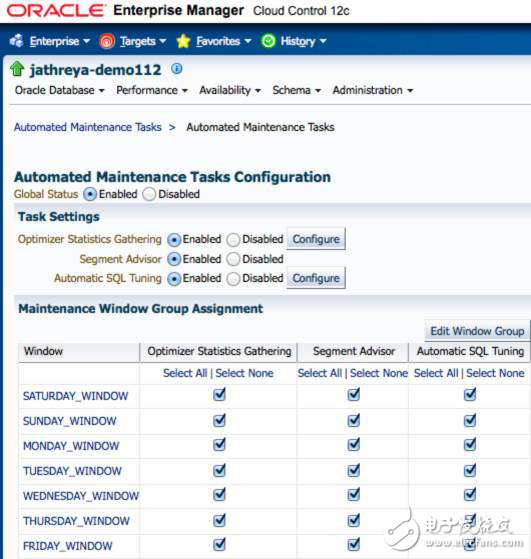531x559 pixels.
Task: Click the History clock icon
Action: 268,41
